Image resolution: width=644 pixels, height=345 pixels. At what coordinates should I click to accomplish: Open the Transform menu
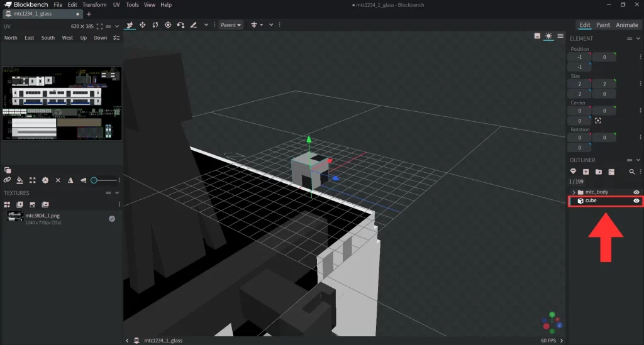(94, 4)
